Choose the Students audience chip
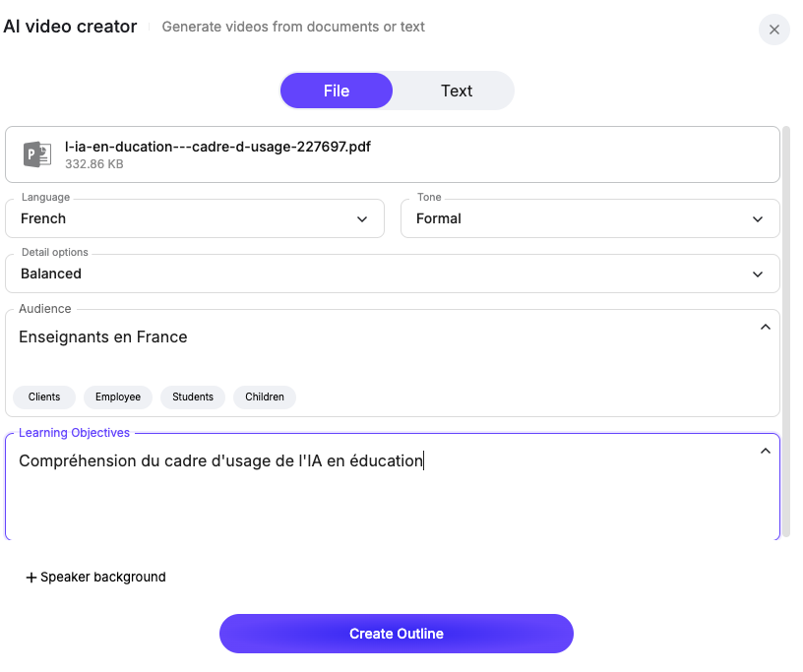The width and height of the screenshot is (803, 672). (x=193, y=397)
